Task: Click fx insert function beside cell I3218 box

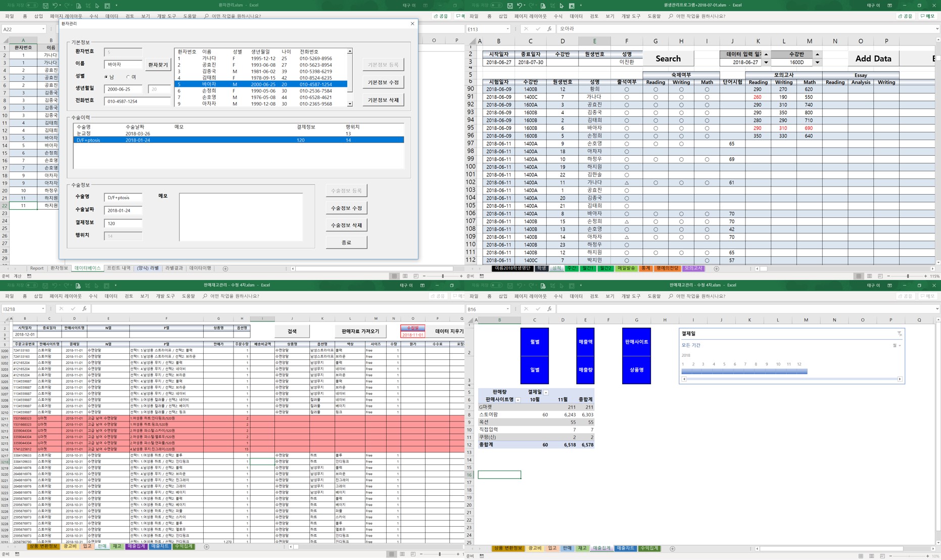Action: click(84, 309)
